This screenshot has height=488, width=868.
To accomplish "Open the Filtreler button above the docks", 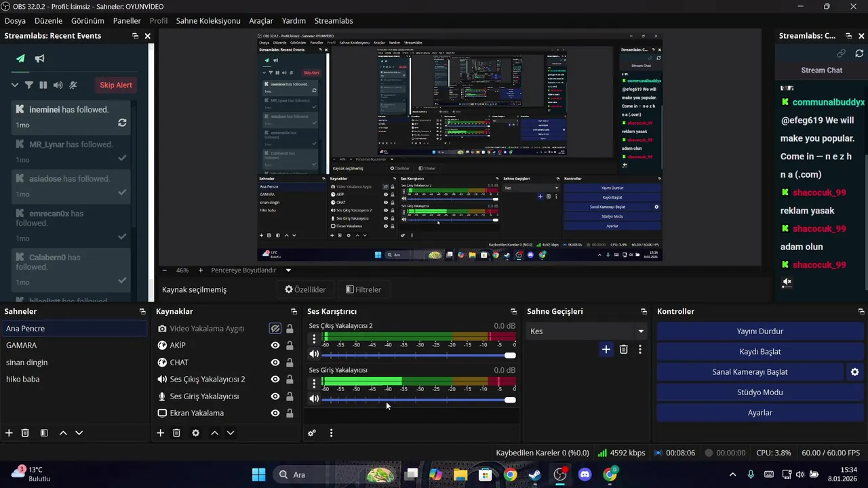I will click(363, 289).
